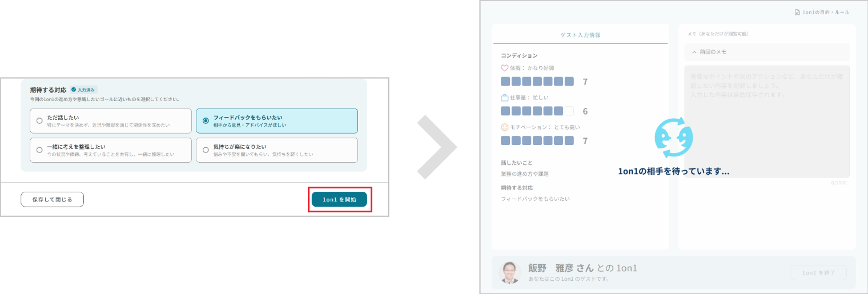The height and width of the screenshot is (294, 868).
Task: Click into the memo text area
Action: pos(767,121)
